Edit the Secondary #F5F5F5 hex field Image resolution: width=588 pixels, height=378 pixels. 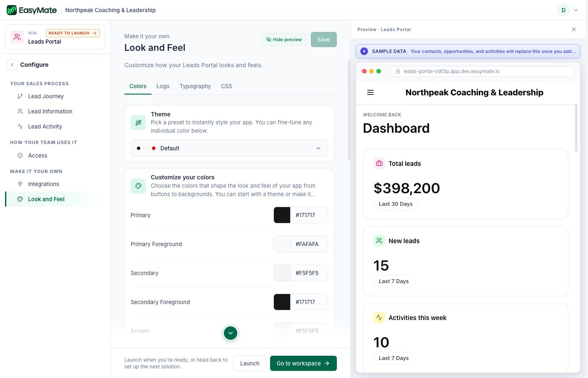(x=309, y=273)
